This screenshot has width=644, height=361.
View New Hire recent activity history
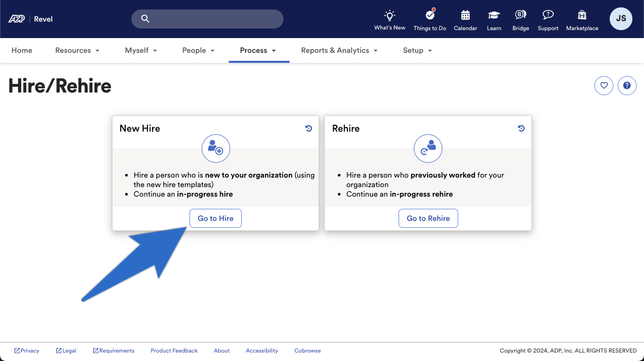click(x=309, y=128)
